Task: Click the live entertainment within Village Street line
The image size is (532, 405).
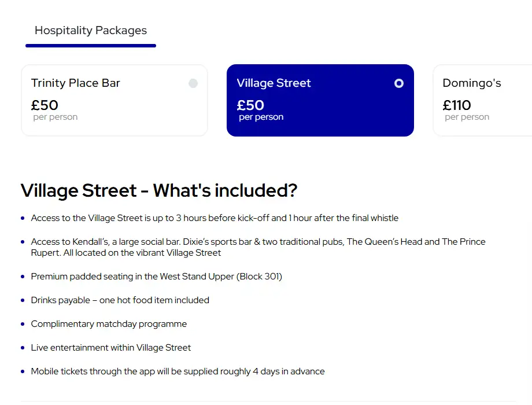Action: pos(111,348)
